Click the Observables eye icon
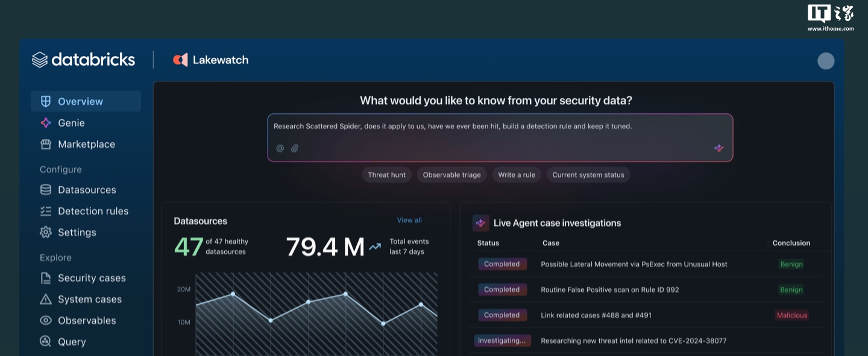This screenshot has width=868, height=356. point(46,320)
